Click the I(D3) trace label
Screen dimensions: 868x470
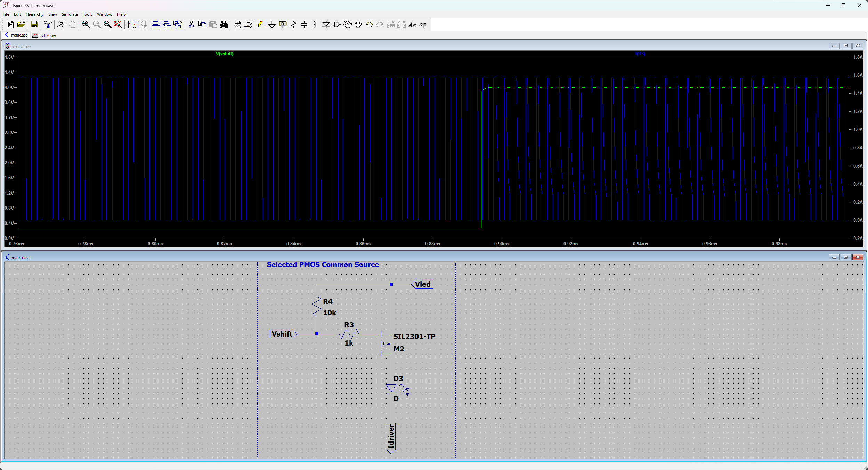pyautogui.click(x=640, y=54)
